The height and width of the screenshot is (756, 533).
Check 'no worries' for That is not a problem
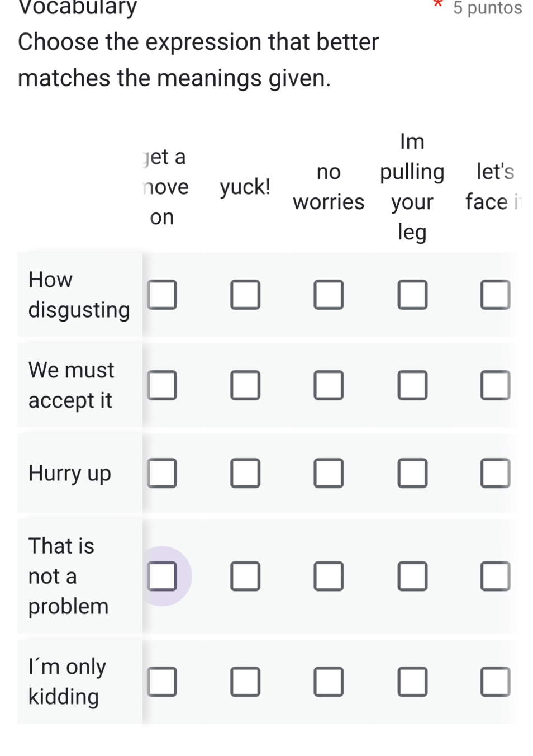329,577
